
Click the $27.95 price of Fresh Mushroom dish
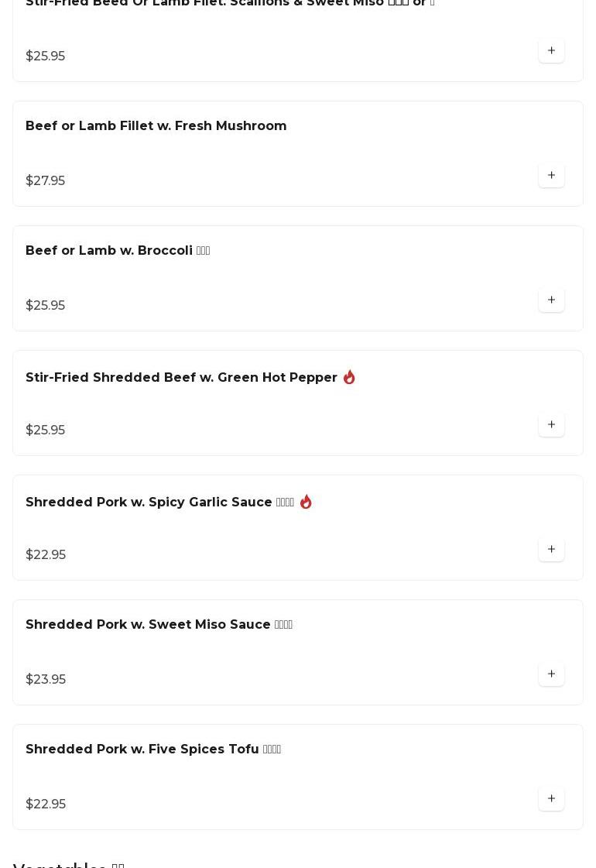click(46, 181)
